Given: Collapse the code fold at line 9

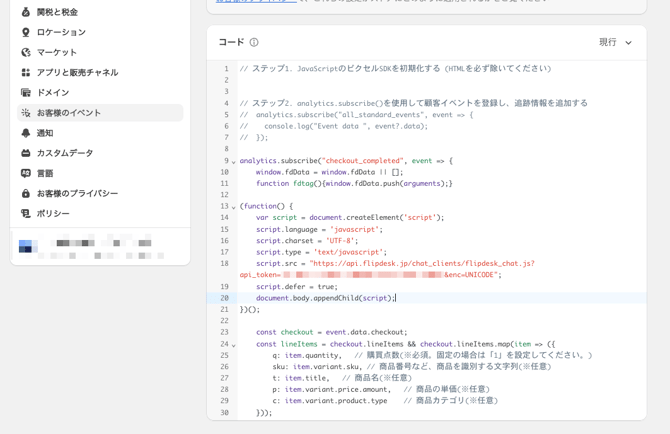Looking at the screenshot, I should tap(234, 161).
